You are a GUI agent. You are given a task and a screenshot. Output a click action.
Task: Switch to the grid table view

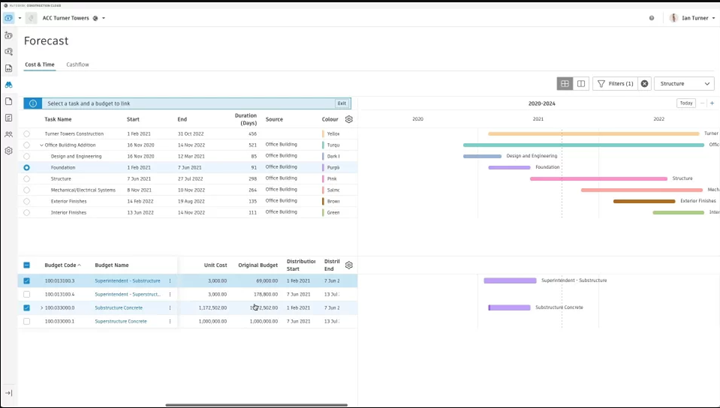565,84
